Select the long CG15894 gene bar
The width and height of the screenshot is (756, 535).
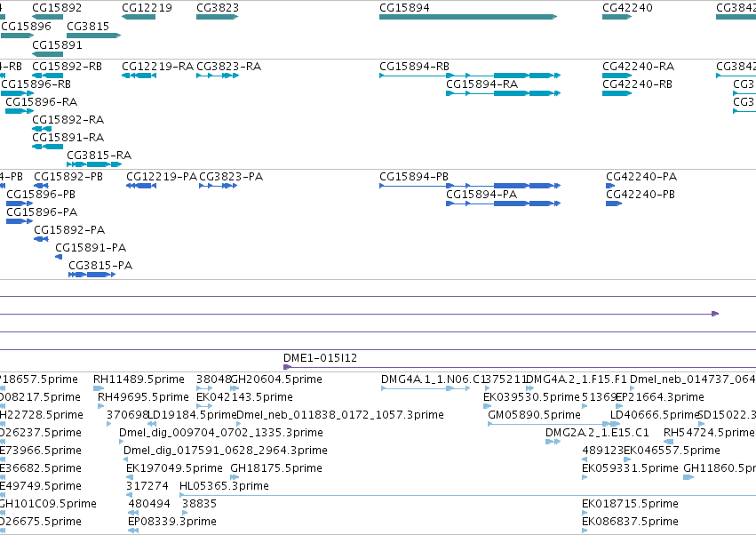[468, 17]
